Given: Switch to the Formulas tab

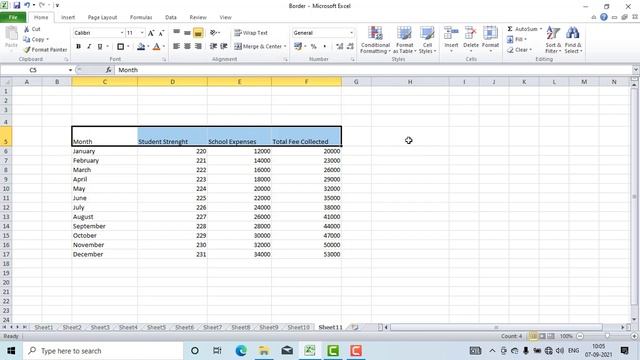Looking at the screenshot, I should click(x=141, y=17).
